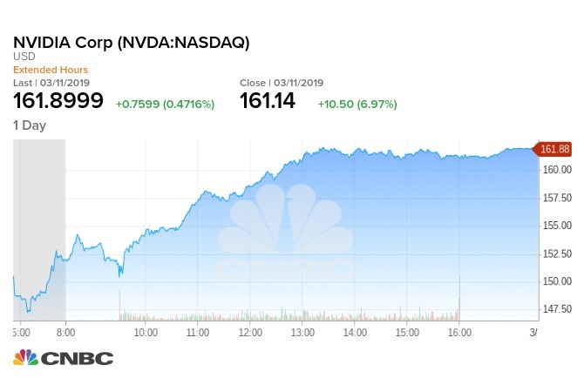This screenshot has height=392, width=584.
Task: Click the last price 161.8999
Action: [x=58, y=103]
